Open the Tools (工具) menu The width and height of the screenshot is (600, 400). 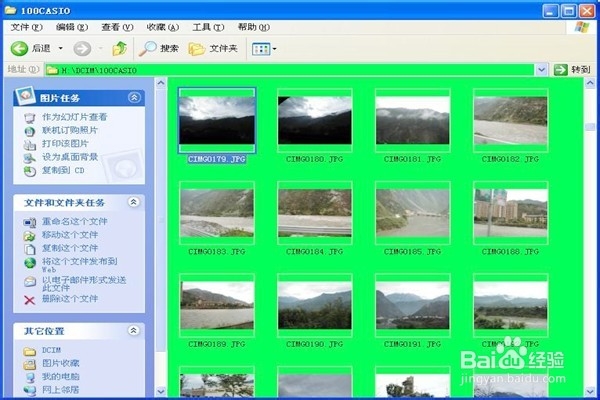point(208,27)
